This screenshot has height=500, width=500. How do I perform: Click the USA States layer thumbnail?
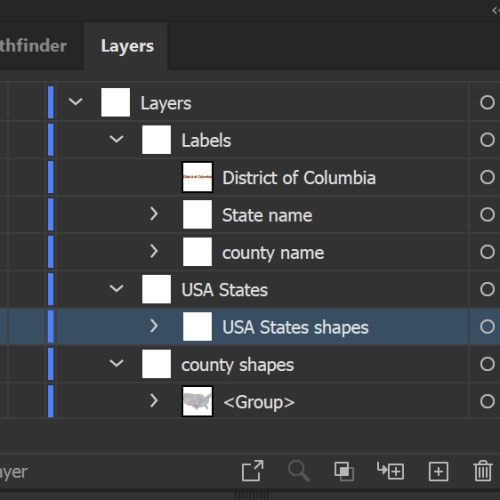pyautogui.click(x=156, y=289)
